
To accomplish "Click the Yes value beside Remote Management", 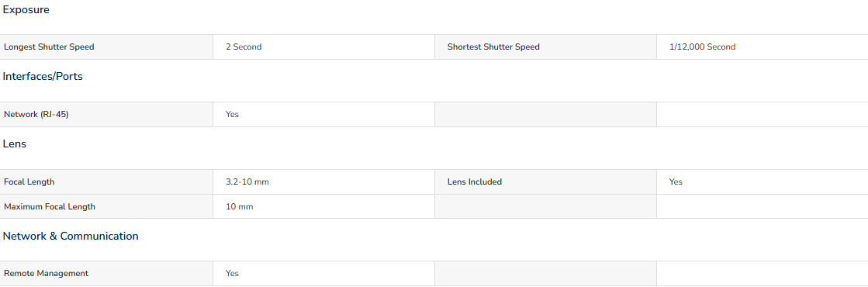I will tap(232, 274).
